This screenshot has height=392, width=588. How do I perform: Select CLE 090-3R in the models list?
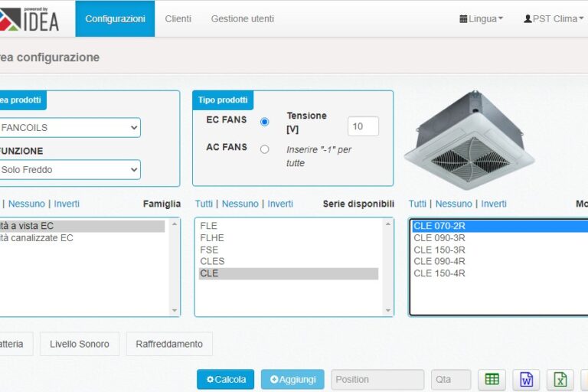pos(439,238)
